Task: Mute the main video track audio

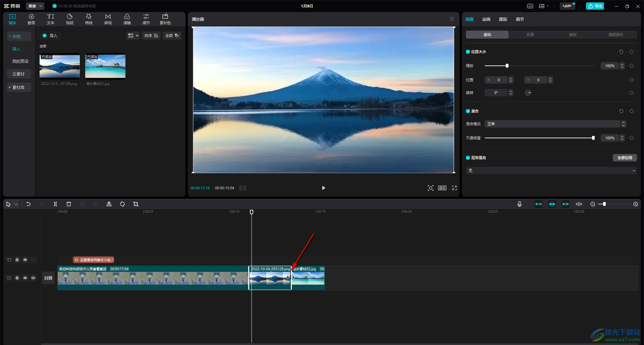Action: [33, 278]
